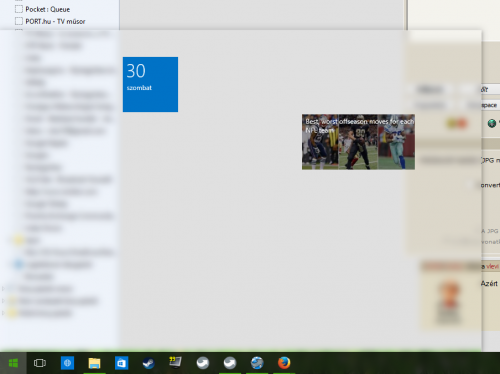Click the grey swirl icon beside the blue globe-arrow icon
This screenshot has height=374, width=500.
(x=230, y=363)
